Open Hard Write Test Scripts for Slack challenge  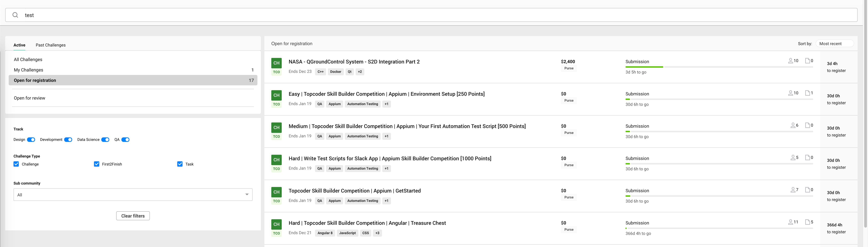(x=390, y=158)
